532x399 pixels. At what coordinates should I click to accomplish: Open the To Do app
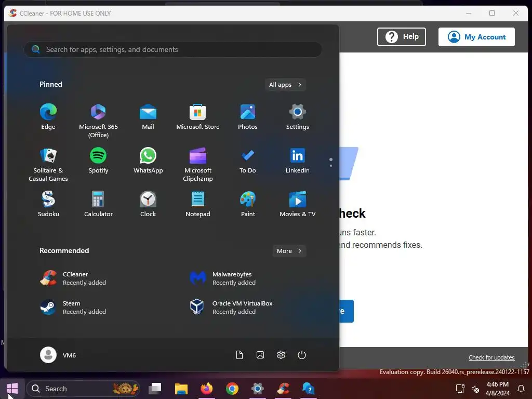tap(248, 161)
